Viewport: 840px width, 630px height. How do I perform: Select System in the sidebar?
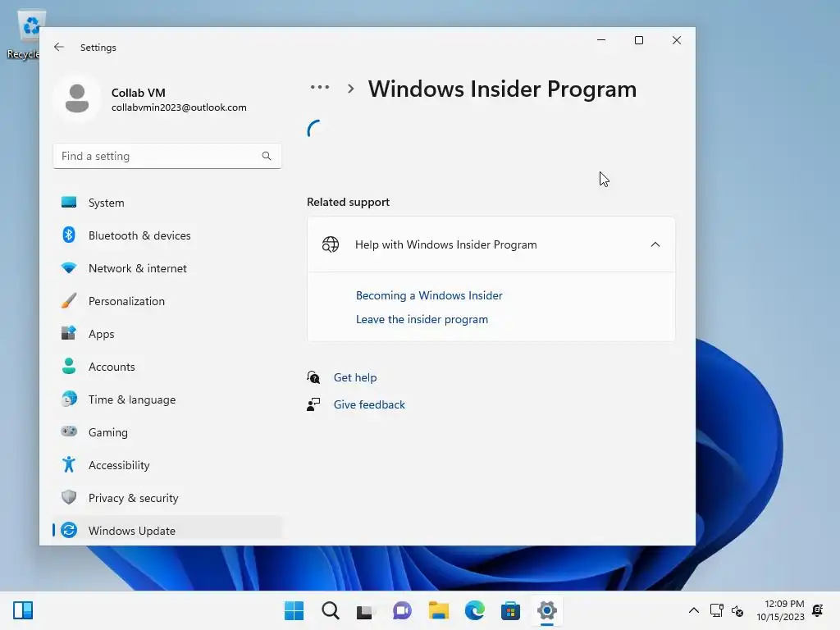coord(167,203)
